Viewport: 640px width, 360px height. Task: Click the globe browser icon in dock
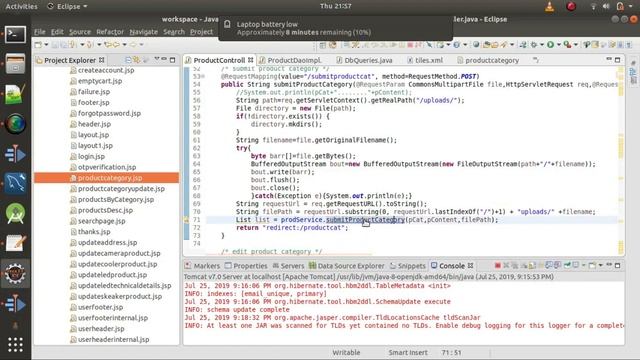[x=15, y=124]
